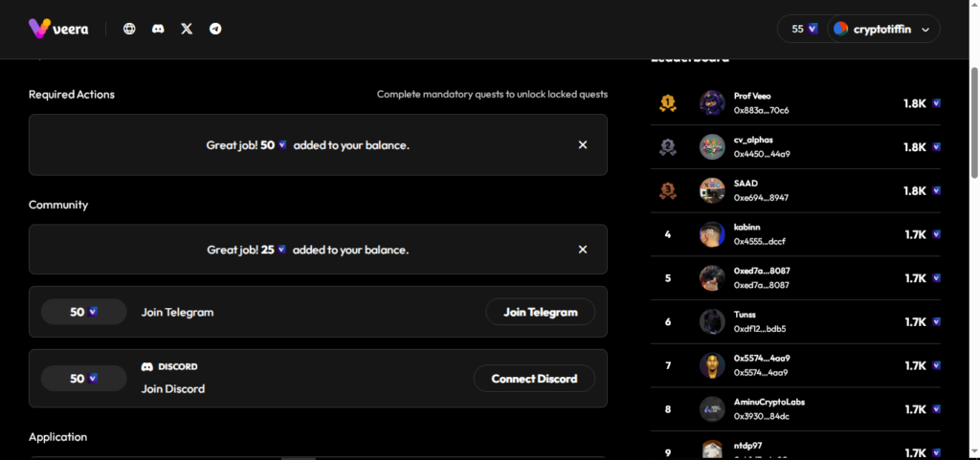Viewport: 980px width, 460px height.
Task: Dismiss the 50 points added notification
Action: coord(583,144)
